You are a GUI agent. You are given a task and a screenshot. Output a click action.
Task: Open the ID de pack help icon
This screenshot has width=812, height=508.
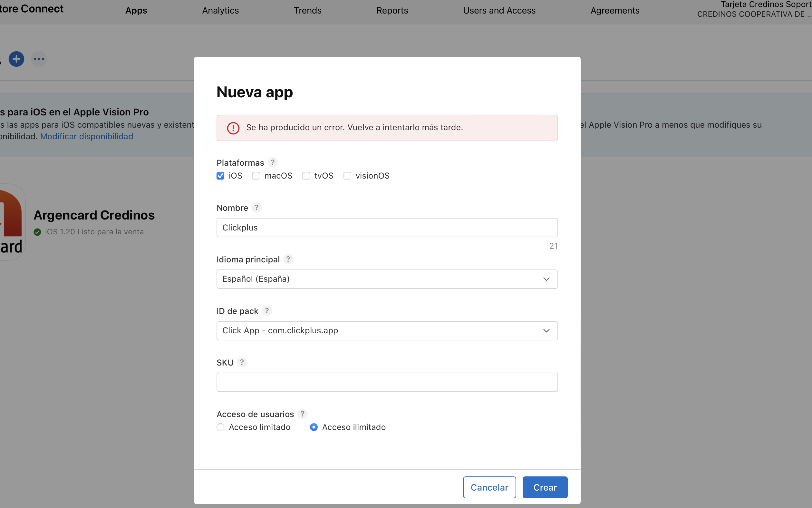point(267,311)
